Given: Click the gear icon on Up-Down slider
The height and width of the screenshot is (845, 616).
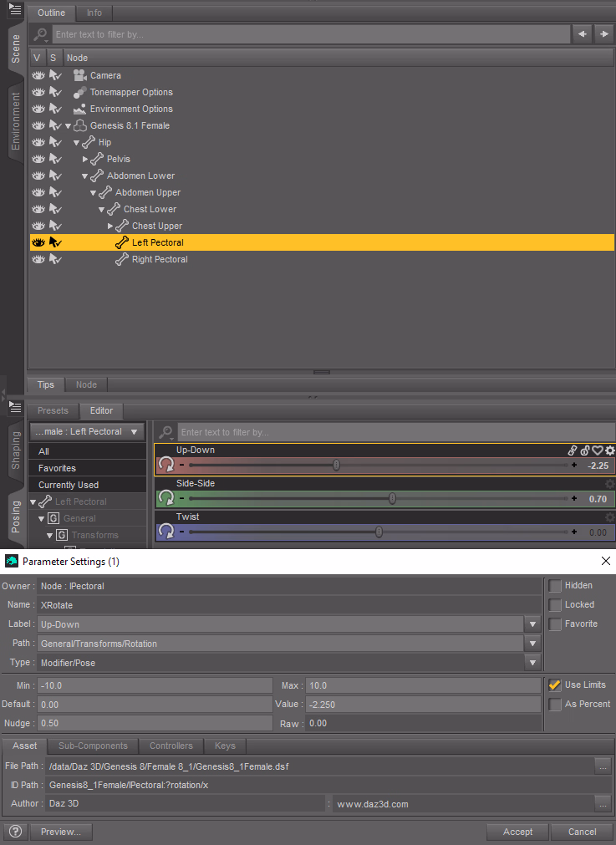Looking at the screenshot, I should [609, 450].
